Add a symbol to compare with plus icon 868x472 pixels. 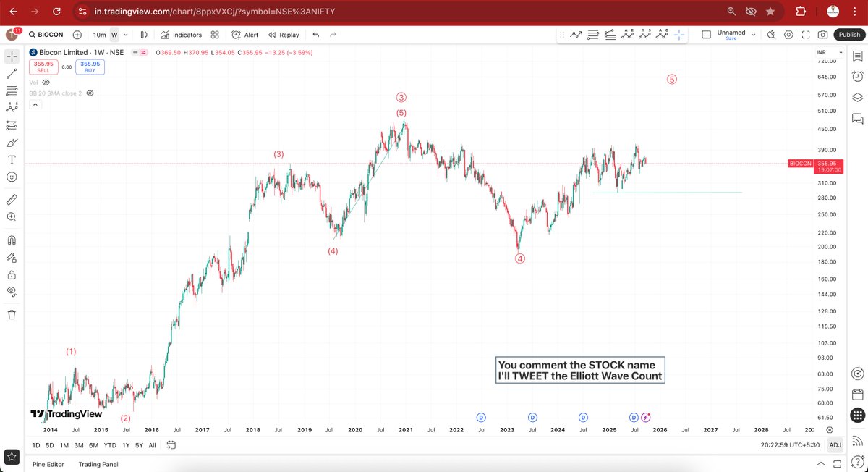[77, 35]
